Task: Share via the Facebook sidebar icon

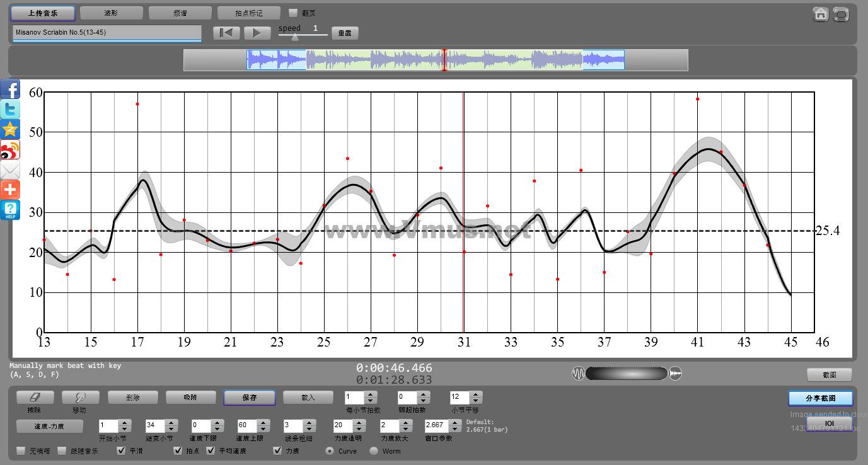Action: pos(10,89)
